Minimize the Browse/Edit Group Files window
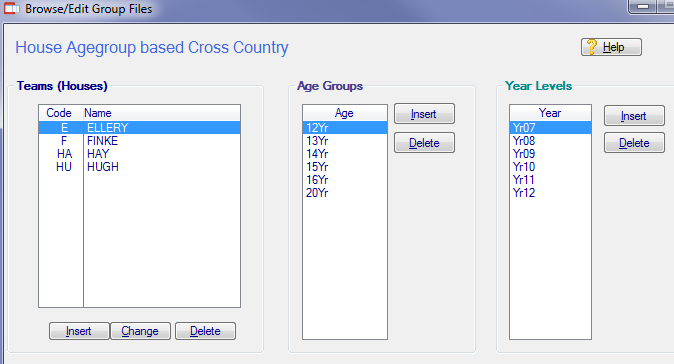 click(x=643, y=6)
